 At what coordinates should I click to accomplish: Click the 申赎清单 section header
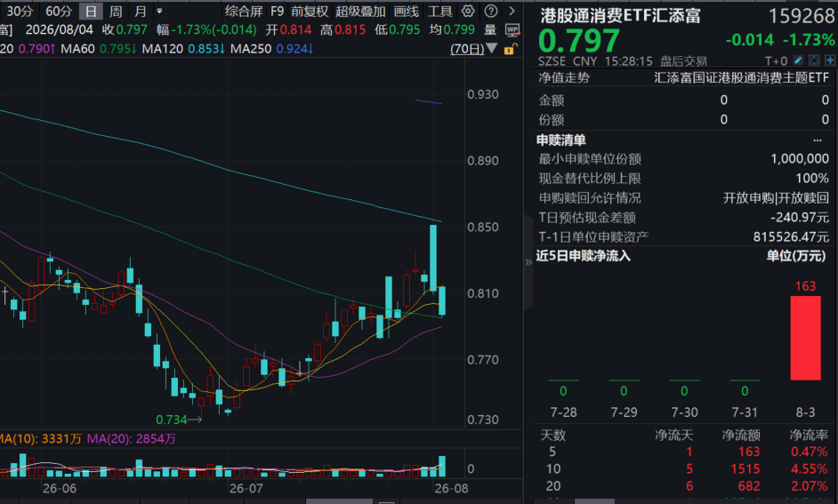pos(561,140)
